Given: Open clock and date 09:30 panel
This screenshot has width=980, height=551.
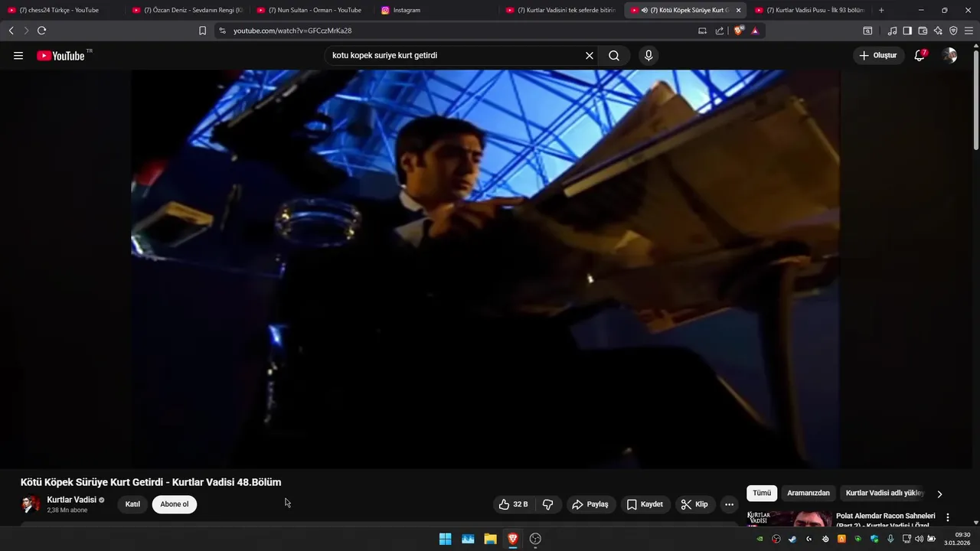Looking at the screenshot, I should tap(957, 539).
